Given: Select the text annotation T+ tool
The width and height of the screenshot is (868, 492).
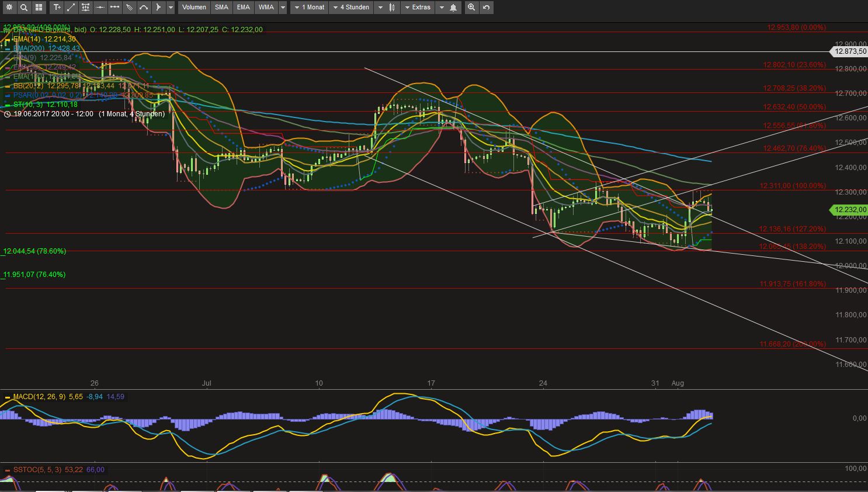Looking at the screenshot, I should click(57, 7).
